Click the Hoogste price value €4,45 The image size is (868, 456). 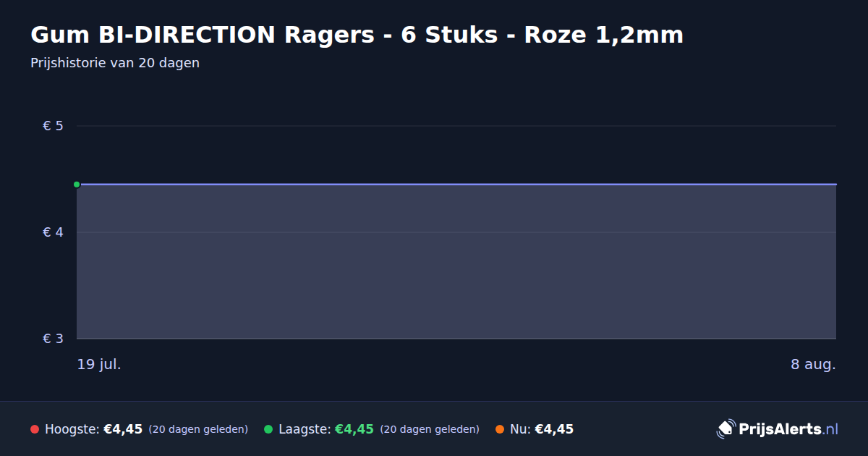tap(123, 429)
